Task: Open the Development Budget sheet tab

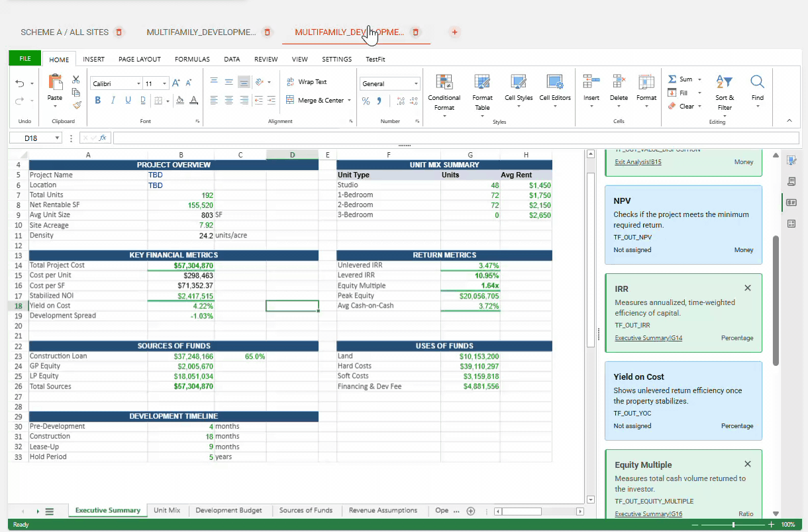Action: click(229, 510)
